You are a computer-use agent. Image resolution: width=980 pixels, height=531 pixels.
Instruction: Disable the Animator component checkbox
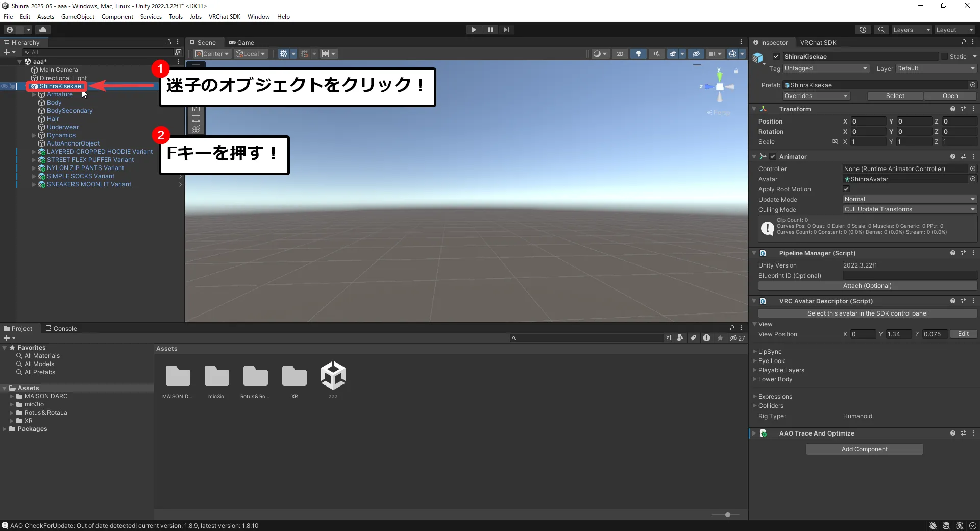pos(773,157)
